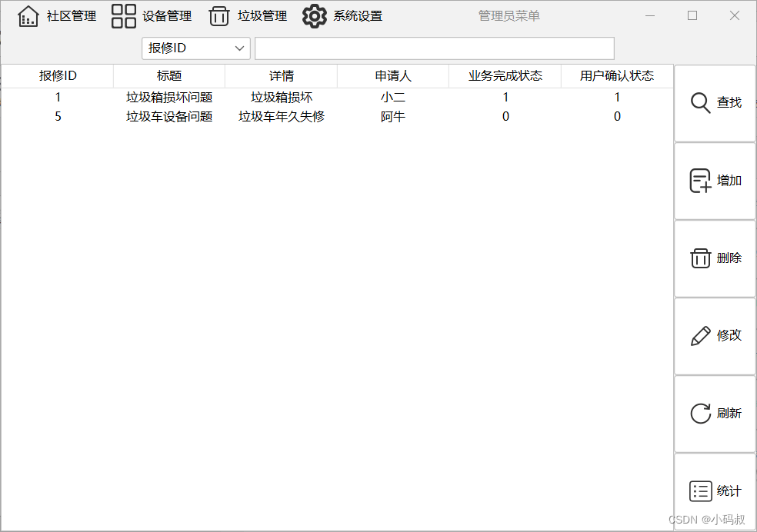This screenshot has width=757, height=532.
Task: Click the 增加 add-document icon
Action: point(700,181)
